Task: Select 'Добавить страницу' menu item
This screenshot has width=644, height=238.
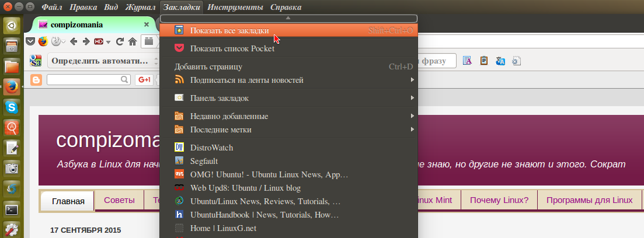Action: [289, 66]
